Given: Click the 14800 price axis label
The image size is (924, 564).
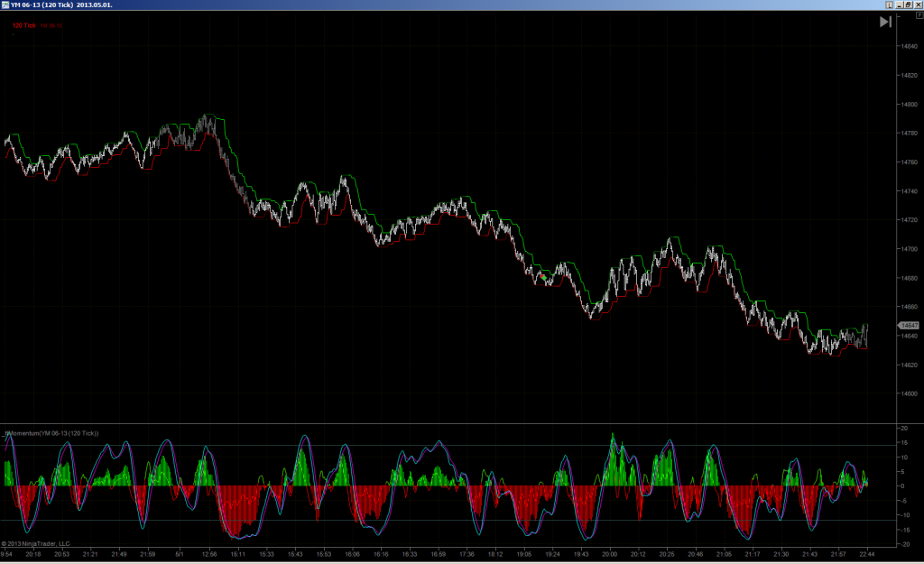Looking at the screenshot, I should [x=910, y=105].
